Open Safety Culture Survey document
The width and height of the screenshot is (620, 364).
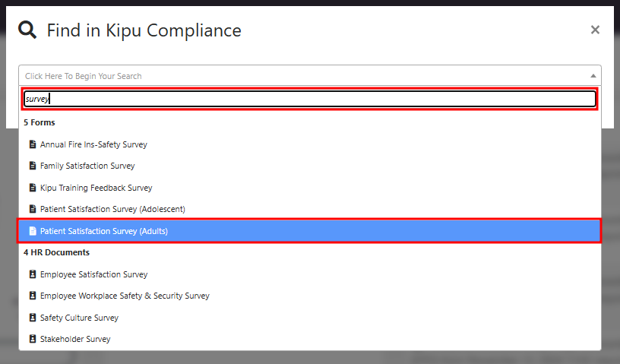click(x=79, y=318)
